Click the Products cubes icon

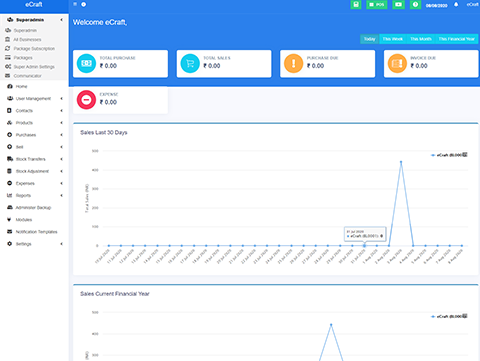click(x=10, y=123)
